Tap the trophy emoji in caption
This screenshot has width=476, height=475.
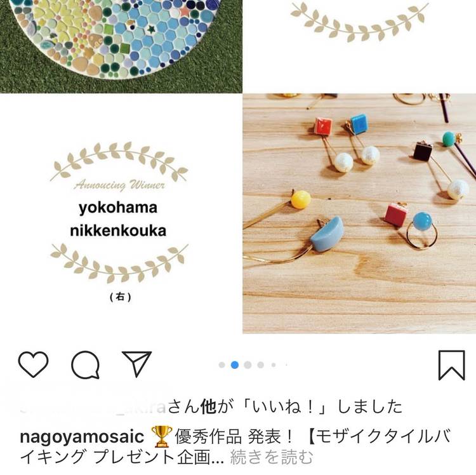(161, 437)
